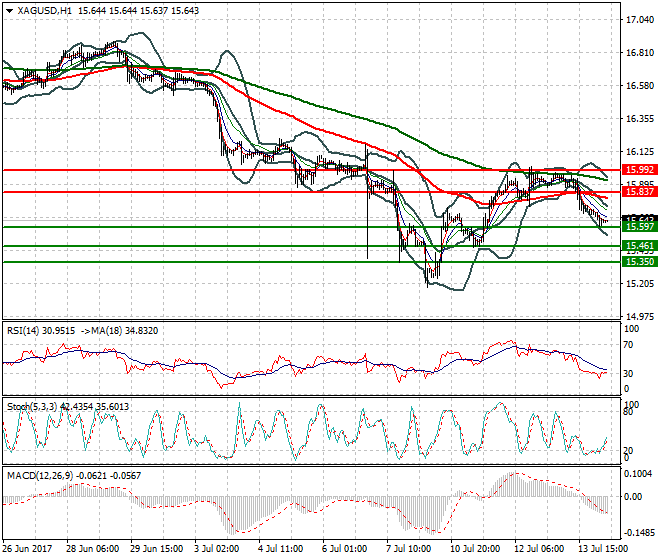Click the 17.040 level on price scale
Screen dimensions: 660x560
pos(638,20)
